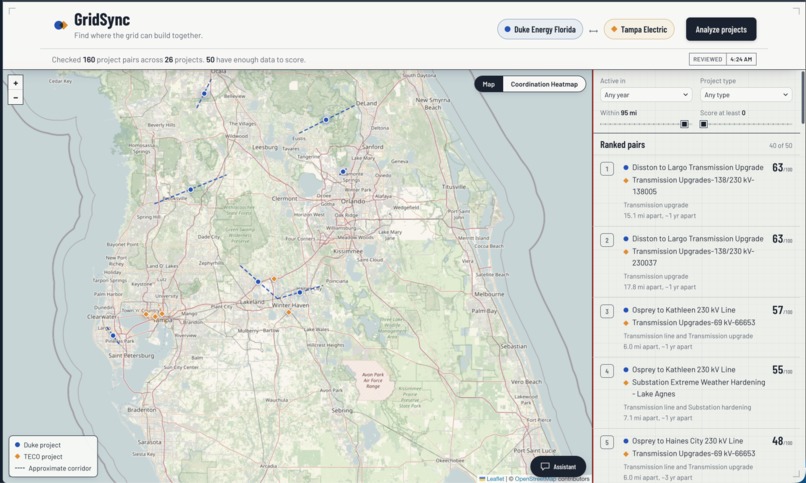
Task: Click the Duke marker northeast of Winter Haven
Action: [x=300, y=292]
